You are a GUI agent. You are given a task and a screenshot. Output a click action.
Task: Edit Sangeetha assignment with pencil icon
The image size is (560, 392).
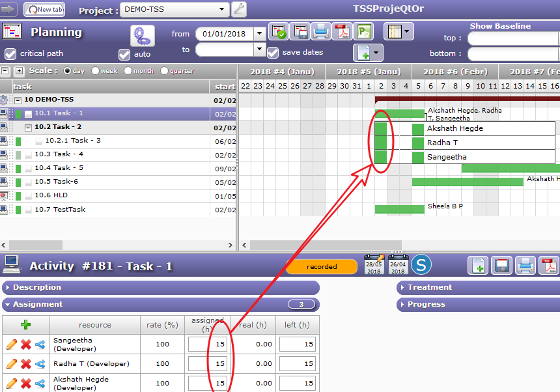[12, 344]
